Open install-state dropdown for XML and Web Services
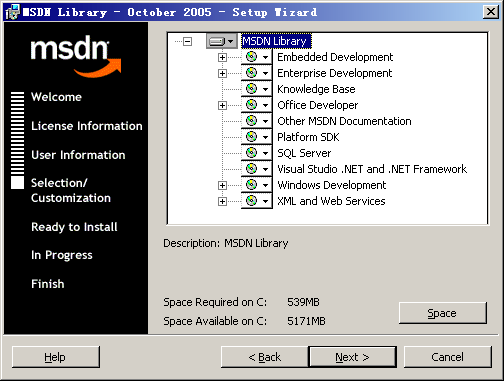Image resolution: width=504 pixels, height=381 pixels. coord(256,201)
